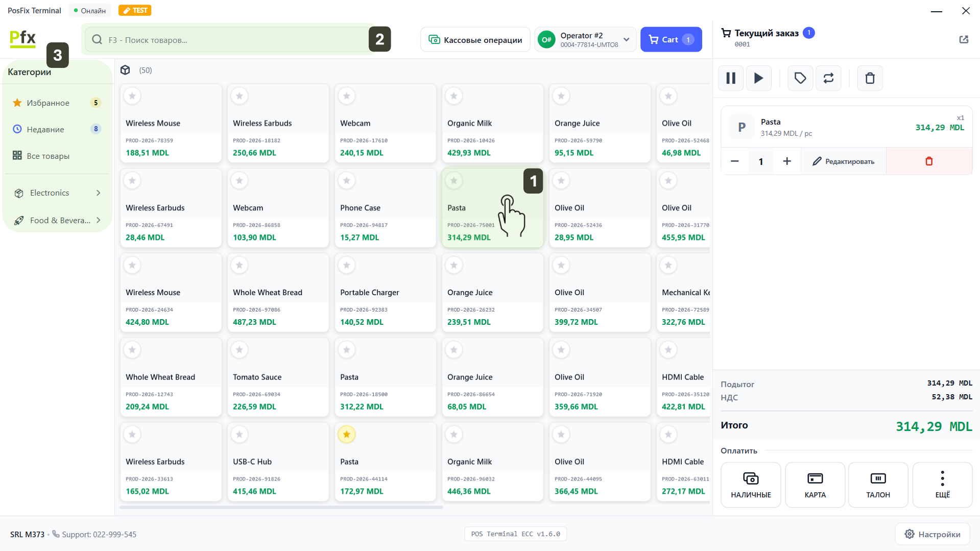Screen dimensions: 980x551
Task: Click the resume order play icon
Action: coord(758,78)
